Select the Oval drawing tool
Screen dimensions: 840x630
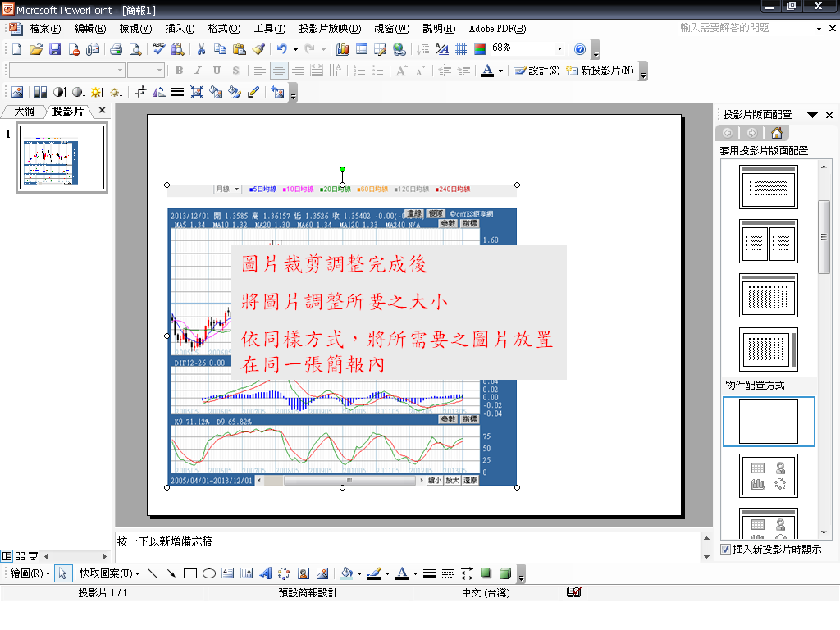209,573
